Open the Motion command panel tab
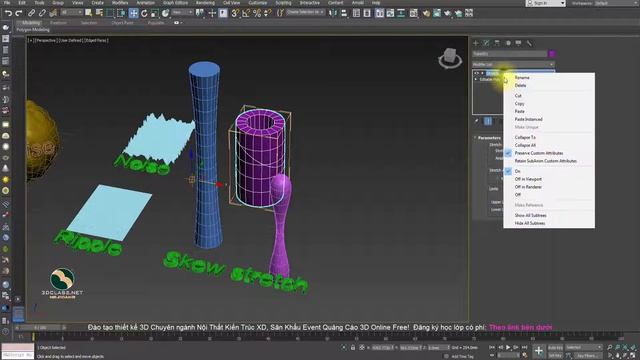Image resolution: width=640 pixels, height=360 pixels. [508, 43]
